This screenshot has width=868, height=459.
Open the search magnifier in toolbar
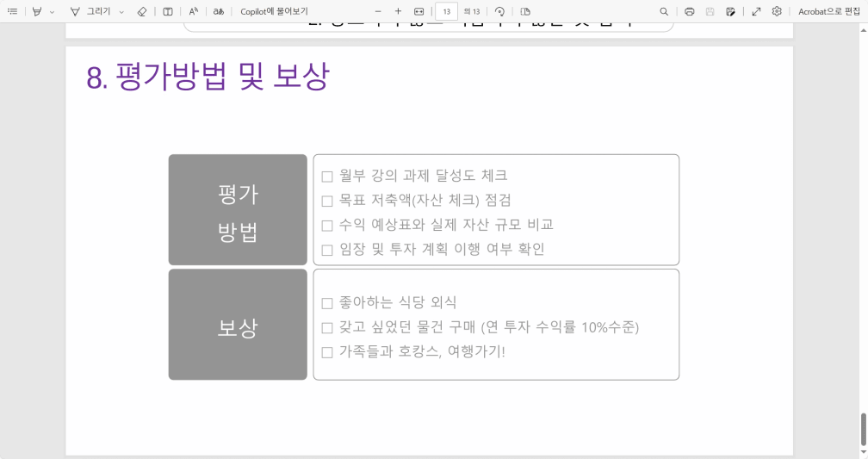pyautogui.click(x=664, y=11)
